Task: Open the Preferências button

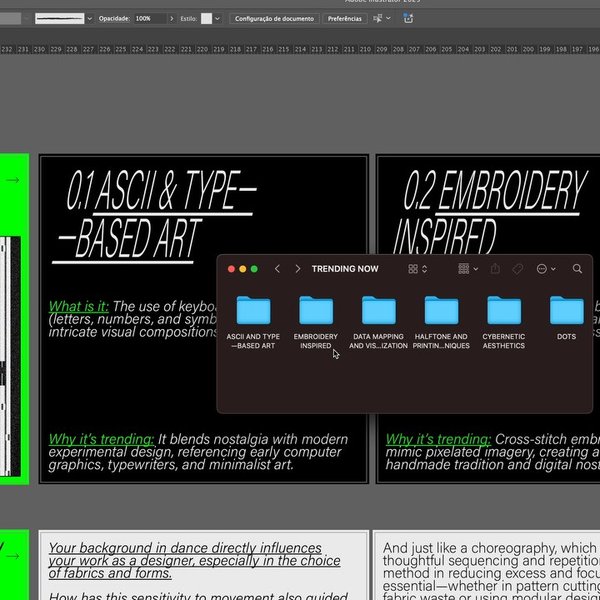Action: (343, 18)
